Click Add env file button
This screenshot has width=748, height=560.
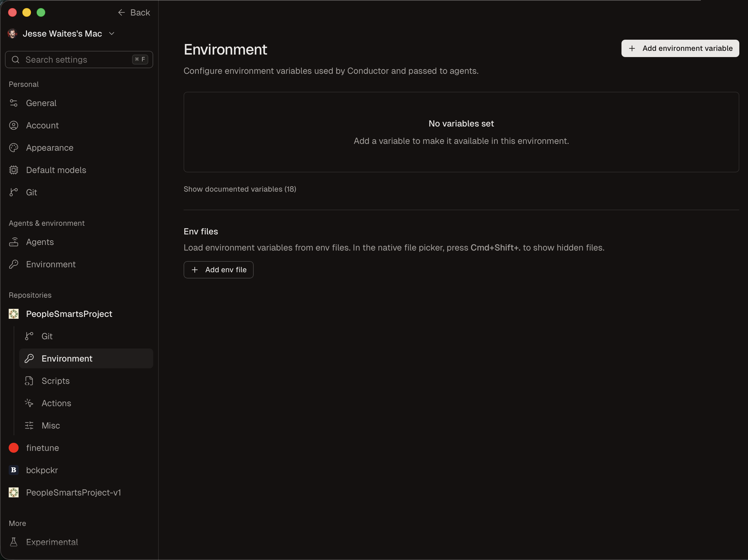click(218, 270)
